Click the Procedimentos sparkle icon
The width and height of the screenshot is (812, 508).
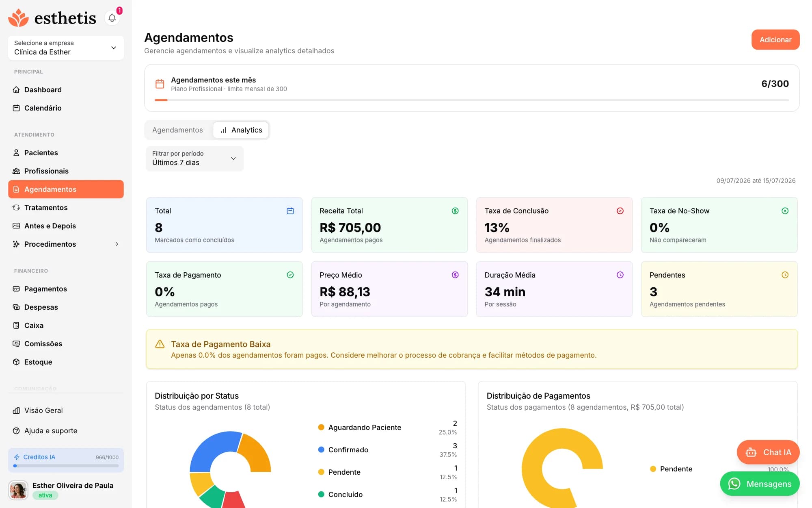[x=16, y=244]
